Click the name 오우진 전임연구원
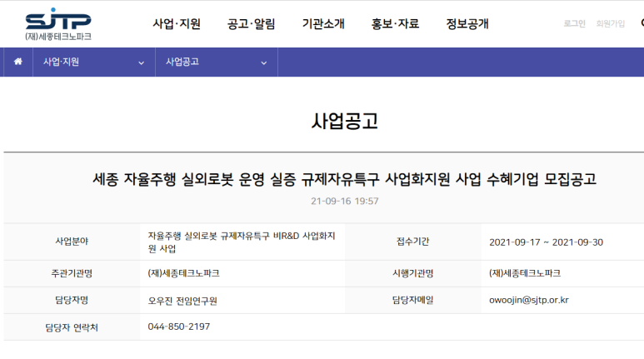Image resolution: width=644 pixels, height=359 pixels. click(182, 301)
